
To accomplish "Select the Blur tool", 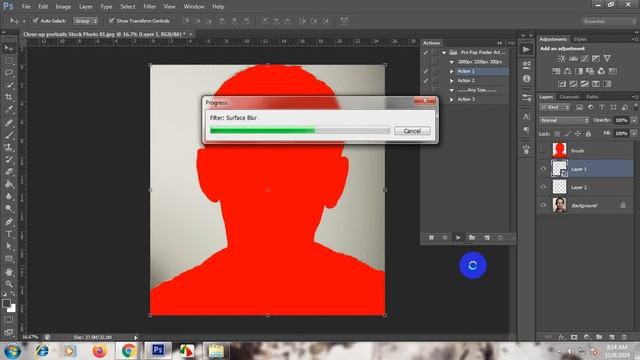I will click(x=9, y=196).
